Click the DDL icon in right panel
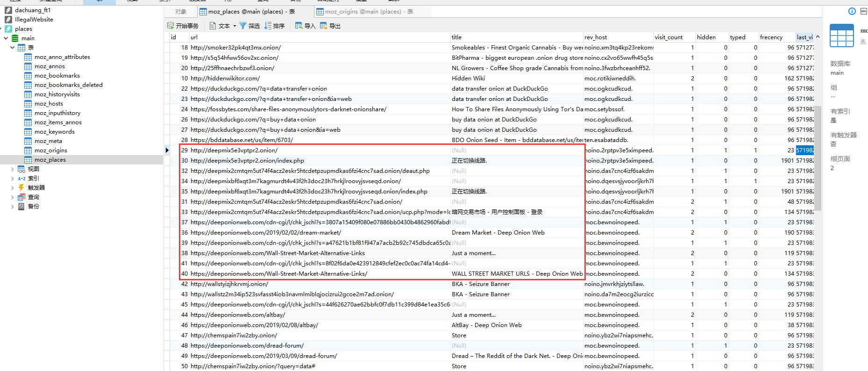868x371 pixels. (x=864, y=11)
